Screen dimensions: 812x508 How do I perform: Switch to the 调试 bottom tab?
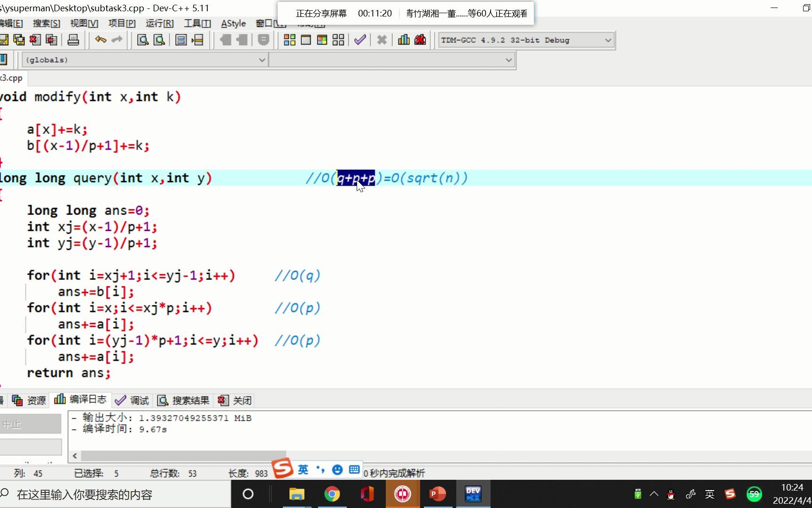pos(132,400)
